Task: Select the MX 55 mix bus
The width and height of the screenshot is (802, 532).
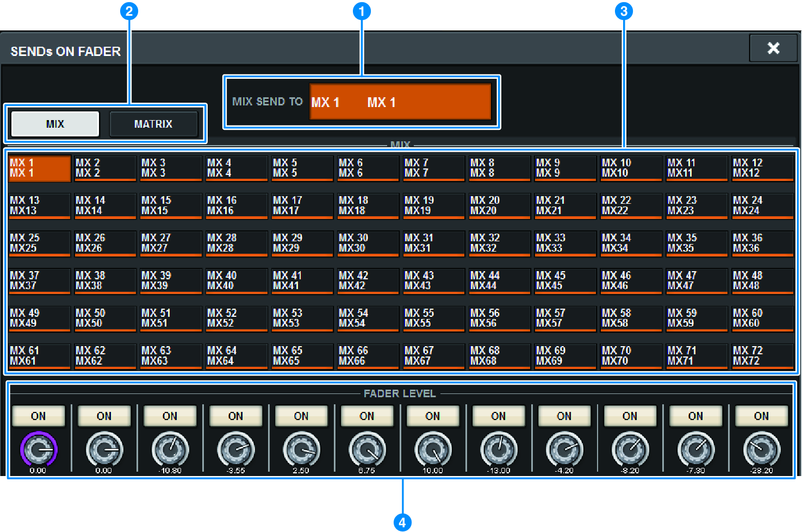Action: pos(433,318)
